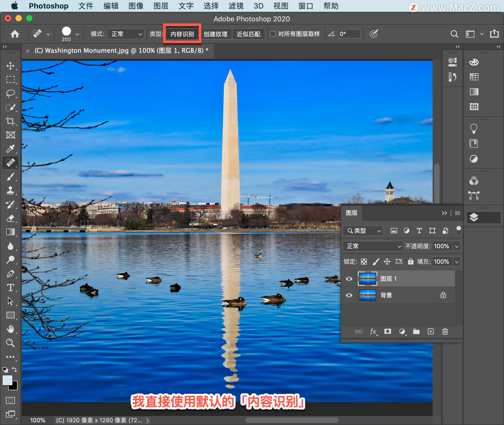Select the Move tool
This screenshot has height=425, width=504.
point(10,66)
